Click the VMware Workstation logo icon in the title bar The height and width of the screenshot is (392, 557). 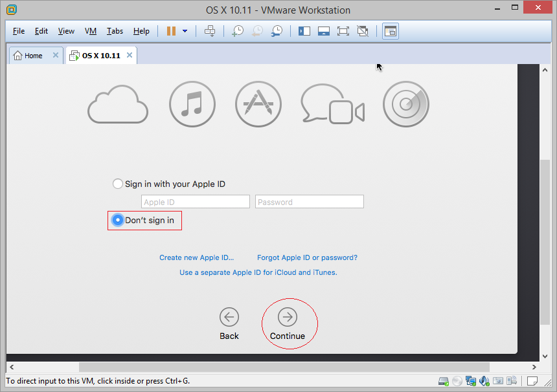tap(12, 10)
